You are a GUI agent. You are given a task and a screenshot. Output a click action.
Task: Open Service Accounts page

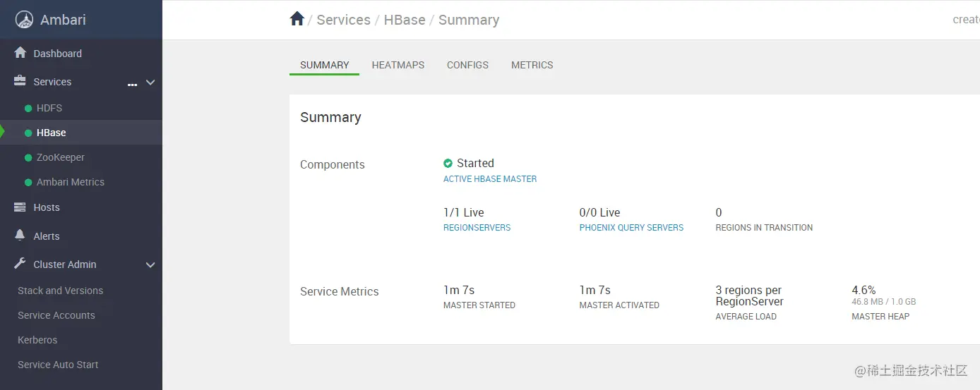coord(56,315)
